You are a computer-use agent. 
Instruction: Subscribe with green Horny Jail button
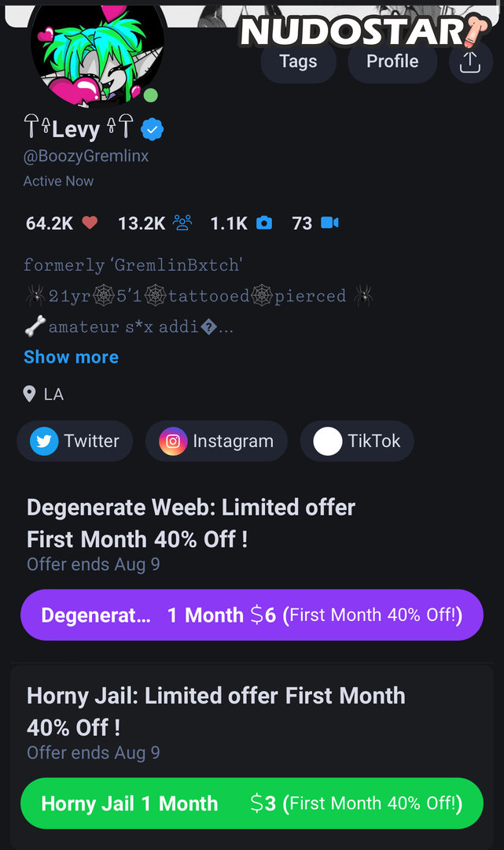point(252,804)
